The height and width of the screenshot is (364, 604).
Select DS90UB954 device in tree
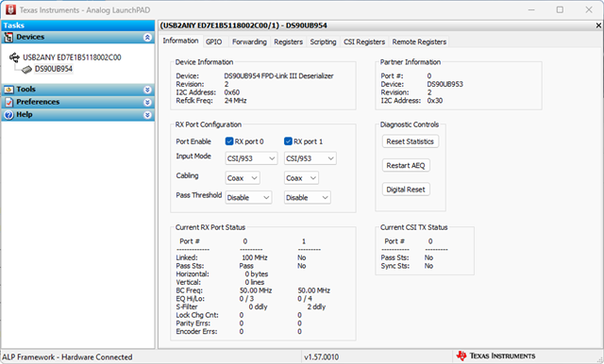tap(54, 69)
